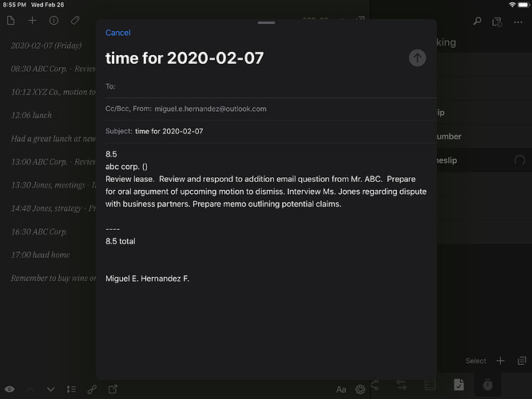The image size is (532, 399).
Task: Open the drafts list document icon
Action: [11, 21]
